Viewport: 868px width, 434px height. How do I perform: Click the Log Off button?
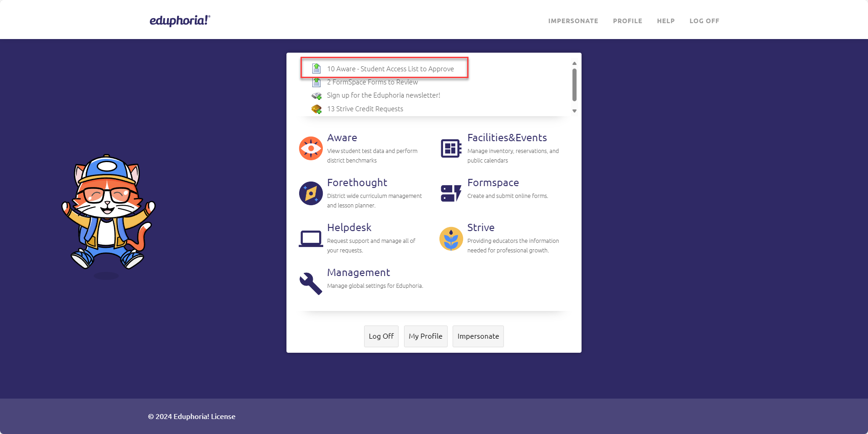(x=381, y=336)
